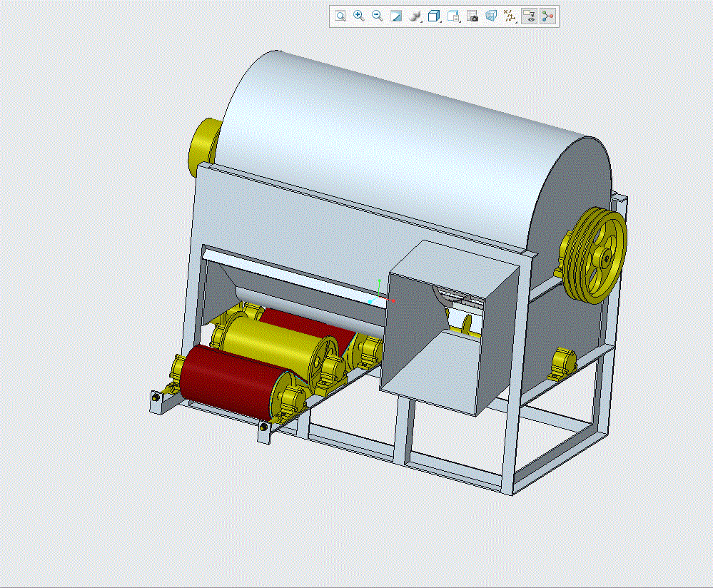Click the Refit view icon
The image size is (713, 588).
tap(340, 16)
